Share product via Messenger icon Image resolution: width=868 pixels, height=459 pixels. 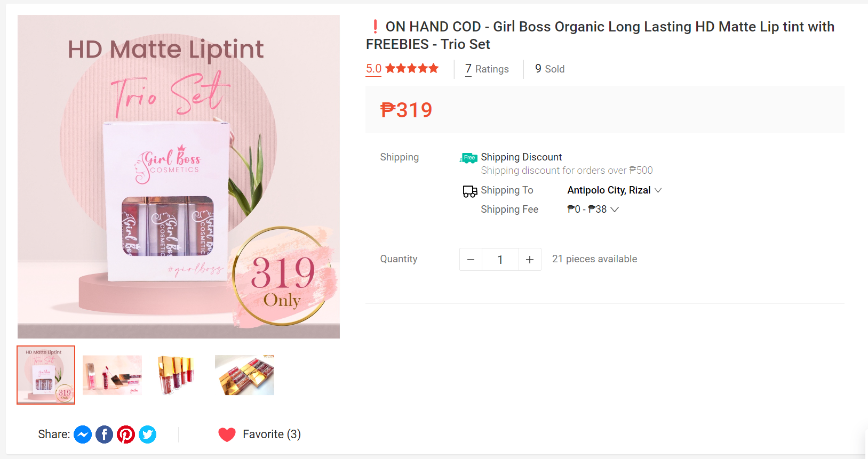[83, 434]
